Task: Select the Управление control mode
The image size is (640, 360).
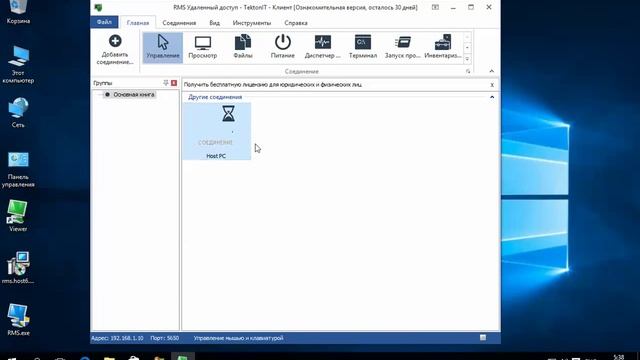Action: point(162,47)
